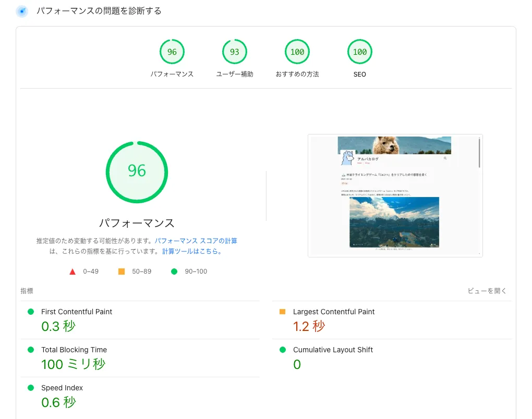532x419 pixels.
Task: Click the green dot beside Speed Index
Action: pyautogui.click(x=31, y=388)
